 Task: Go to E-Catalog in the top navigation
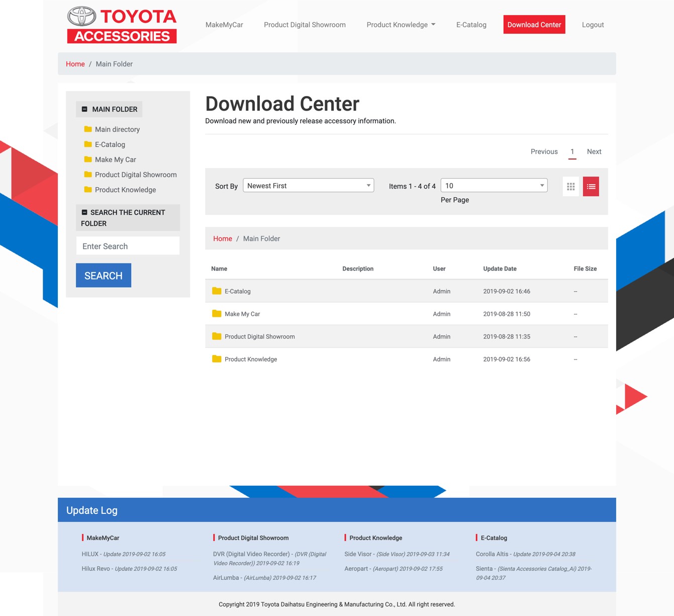point(471,25)
